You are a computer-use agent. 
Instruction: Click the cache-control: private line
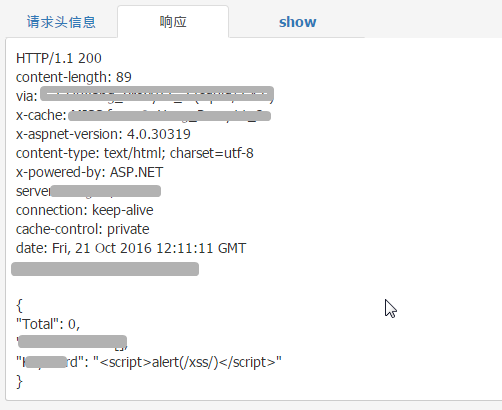tap(83, 229)
